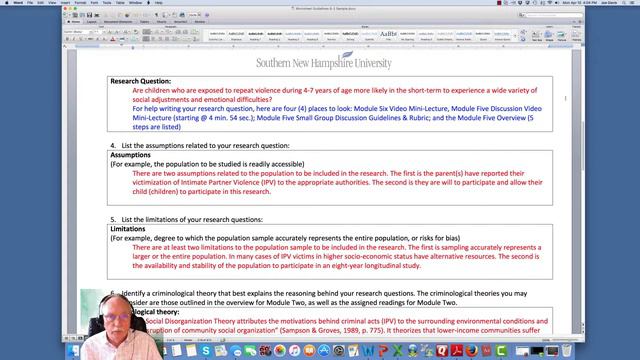Open the purple Help icon in toolbar

point(207,15)
